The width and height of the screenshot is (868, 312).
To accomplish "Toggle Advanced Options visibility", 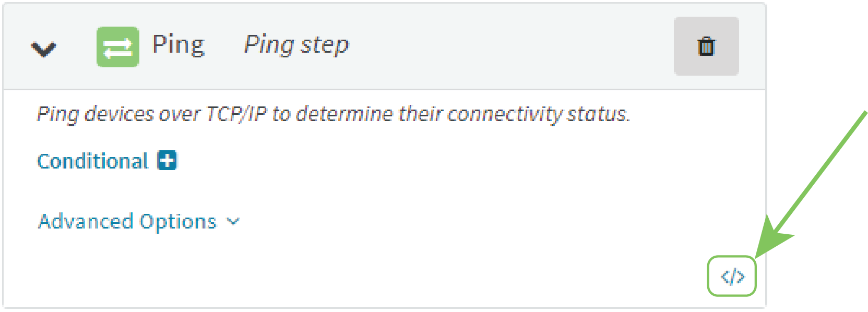I will click(127, 221).
